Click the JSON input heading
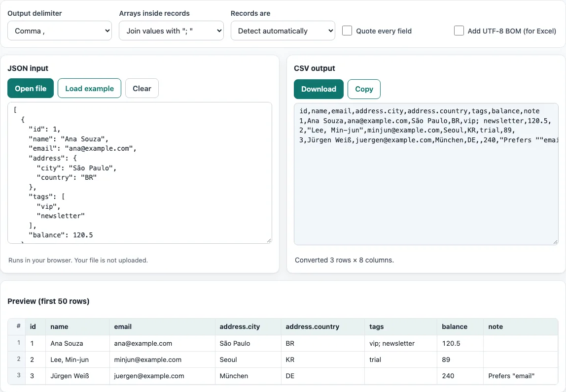 28,68
